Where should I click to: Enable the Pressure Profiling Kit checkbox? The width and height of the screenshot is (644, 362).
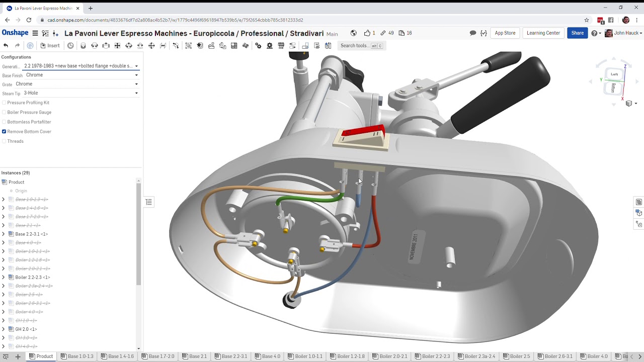pyautogui.click(x=4, y=103)
